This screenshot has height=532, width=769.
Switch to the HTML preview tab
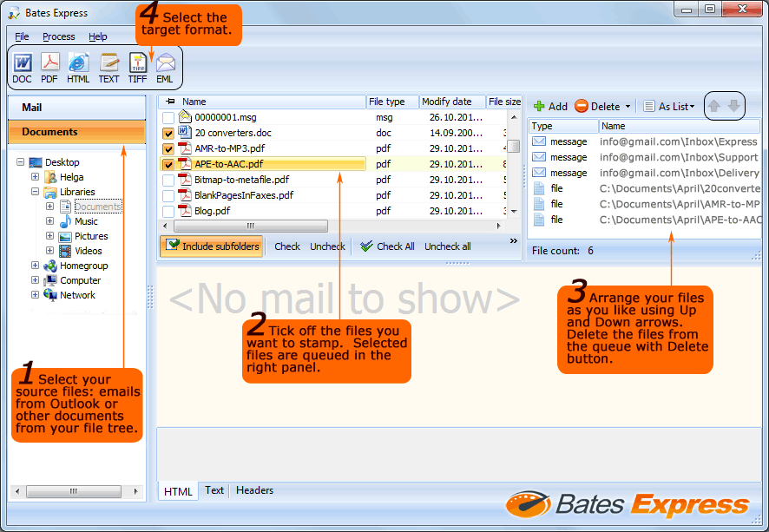178,491
